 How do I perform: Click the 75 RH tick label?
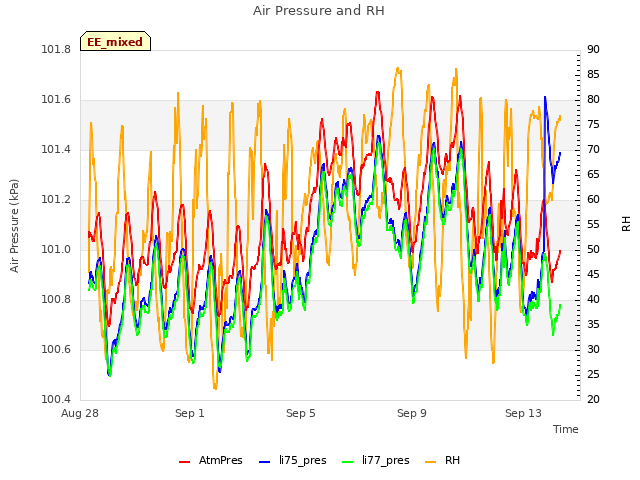593,124
